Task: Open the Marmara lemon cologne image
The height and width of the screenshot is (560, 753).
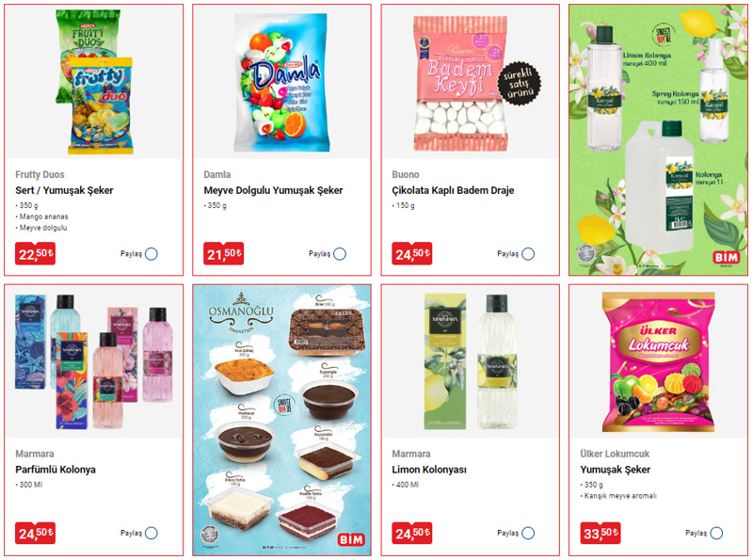Action: pos(471,361)
